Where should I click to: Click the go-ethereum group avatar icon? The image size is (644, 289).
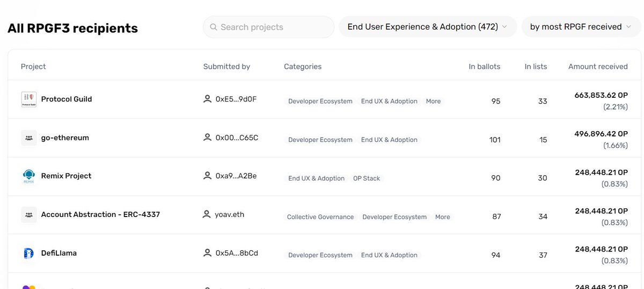pyautogui.click(x=29, y=138)
